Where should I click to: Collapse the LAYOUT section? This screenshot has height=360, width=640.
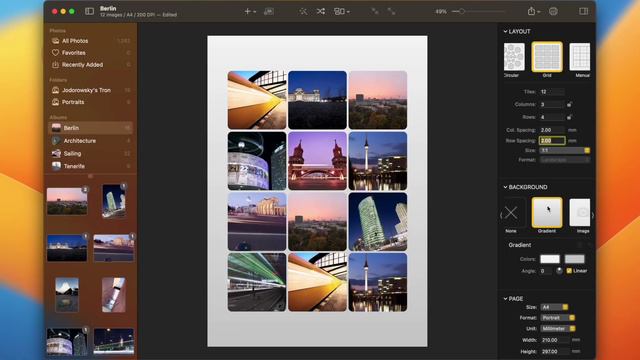(505, 31)
